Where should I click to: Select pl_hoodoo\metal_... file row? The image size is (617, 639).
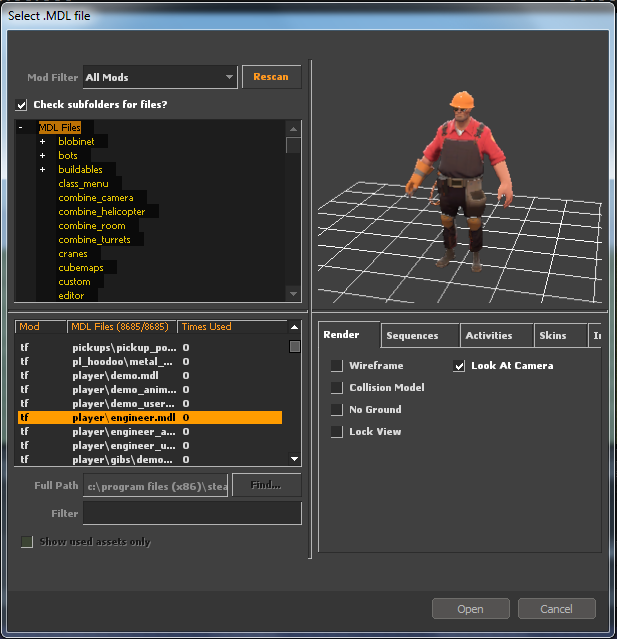pyautogui.click(x=150, y=361)
